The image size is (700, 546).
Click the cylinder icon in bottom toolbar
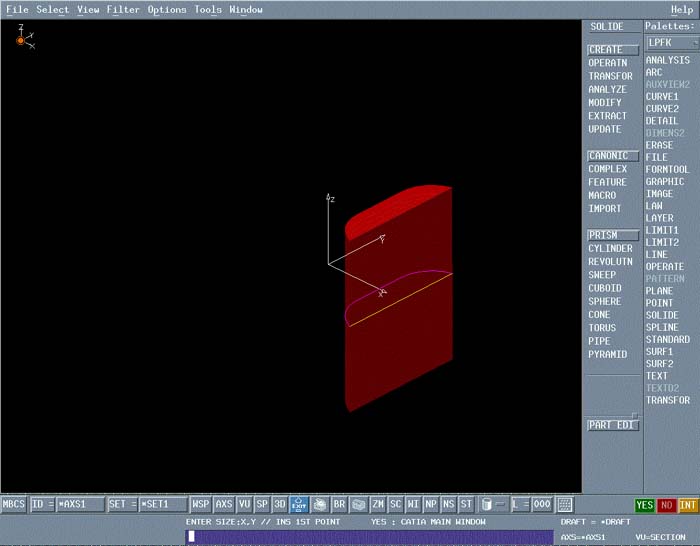pos(486,505)
